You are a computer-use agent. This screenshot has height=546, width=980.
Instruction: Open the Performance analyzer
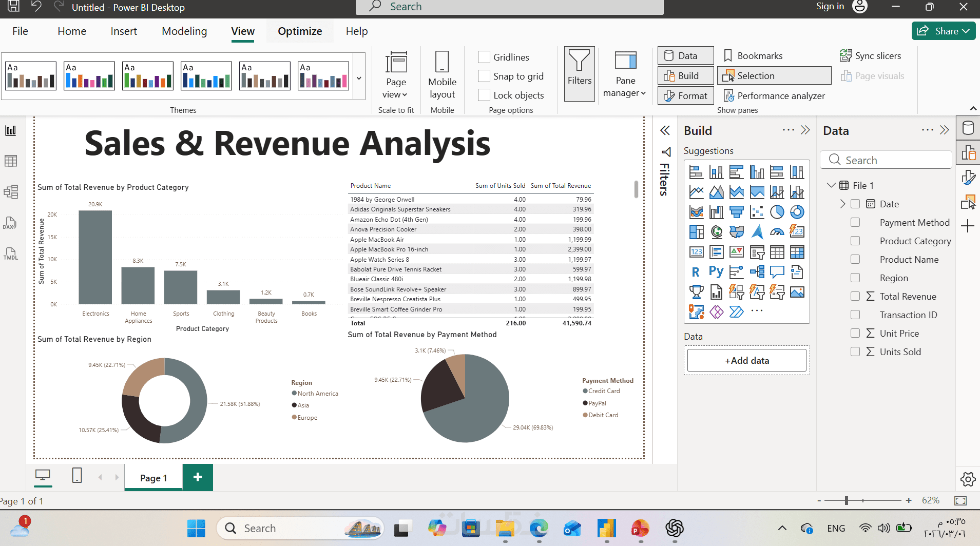(774, 96)
